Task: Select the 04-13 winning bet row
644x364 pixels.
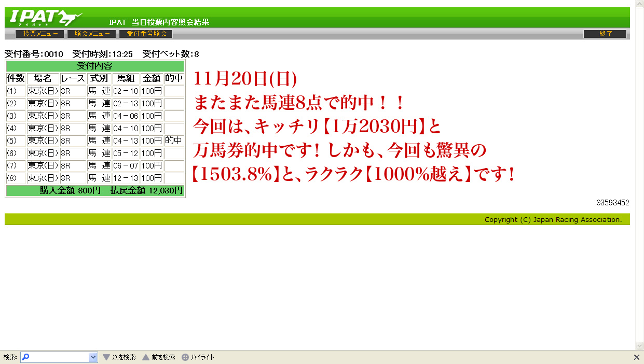Action: pyautogui.click(x=95, y=141)
